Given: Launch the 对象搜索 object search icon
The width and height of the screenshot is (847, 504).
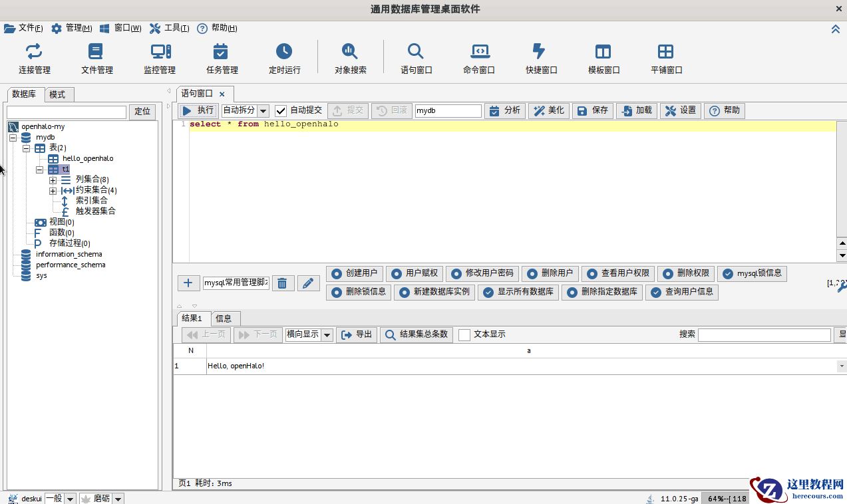Looking at the screenshot, I should tap(350, 52).
